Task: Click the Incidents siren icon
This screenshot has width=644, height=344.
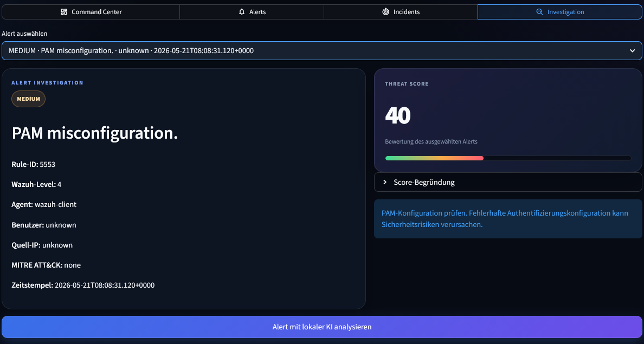Action: pos(385,12)
